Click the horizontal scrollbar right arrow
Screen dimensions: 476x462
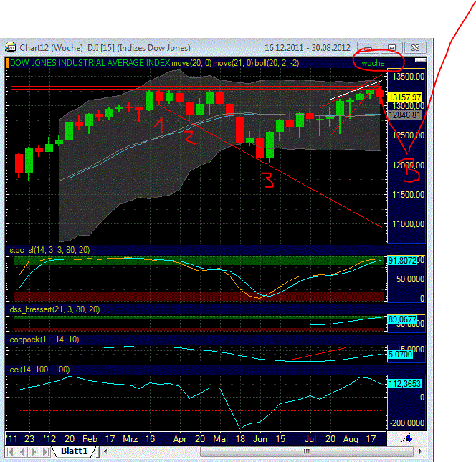click(x=421, y=451)
